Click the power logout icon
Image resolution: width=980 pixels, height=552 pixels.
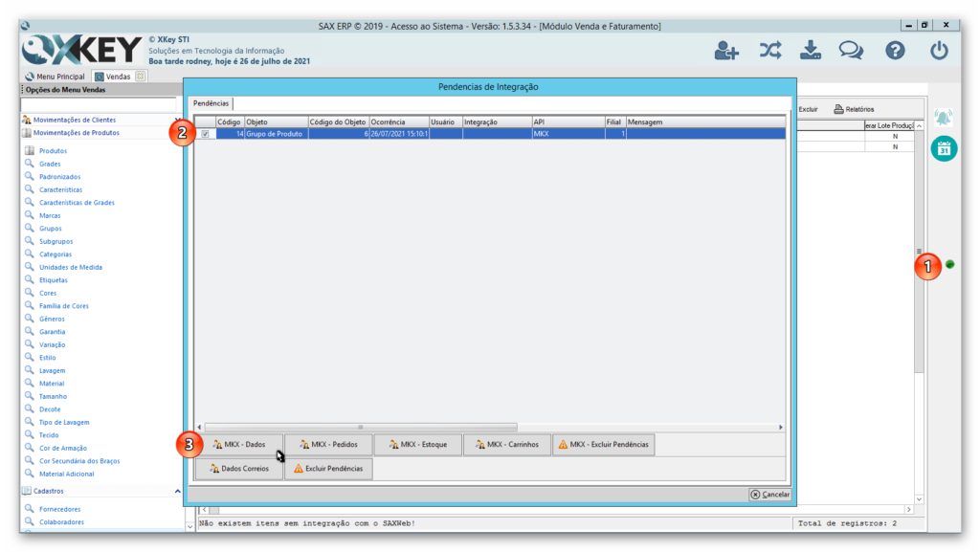(939, 51)
